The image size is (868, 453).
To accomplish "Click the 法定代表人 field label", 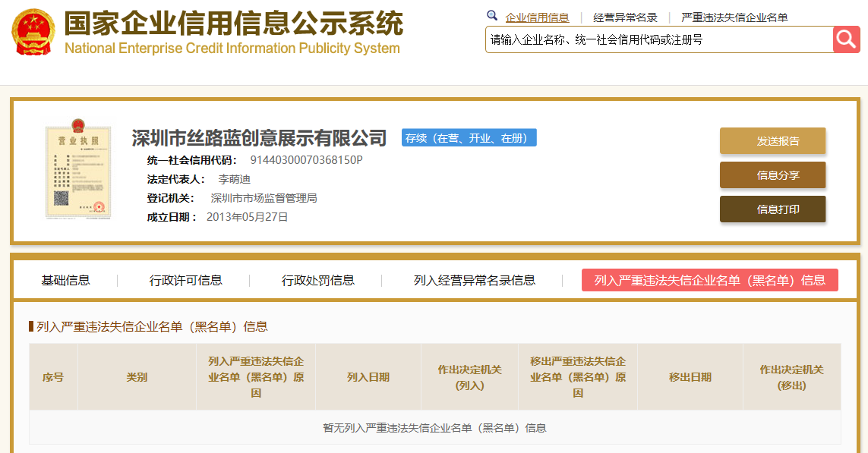I will coord(175,179).
